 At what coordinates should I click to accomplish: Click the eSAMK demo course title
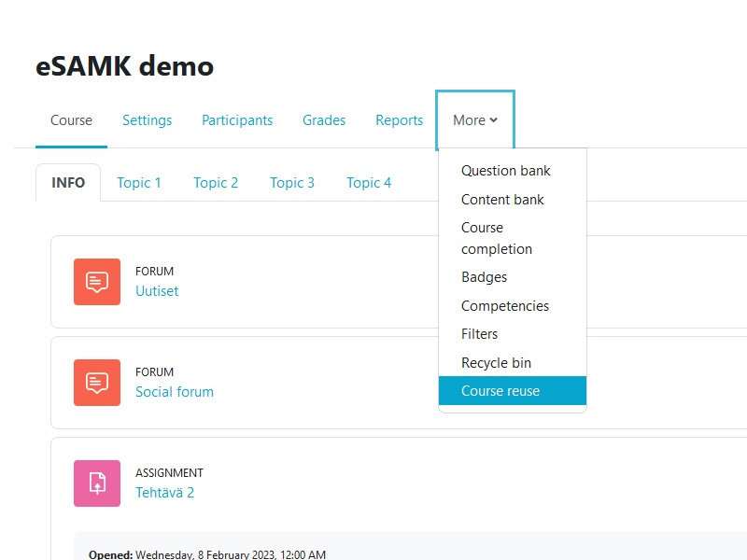(x=125, y=65)
